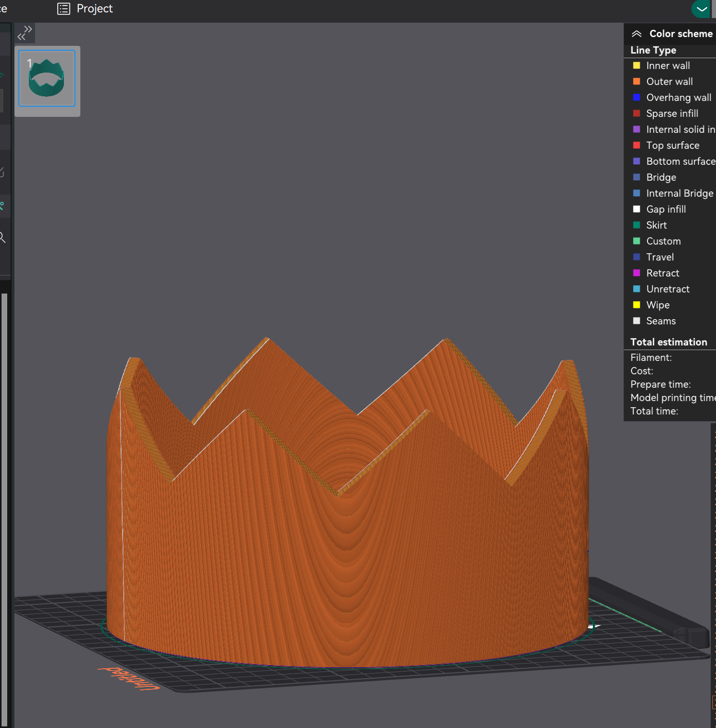Toggle the Bridge line type
This screenshot has width=716, height=728.
654,178
